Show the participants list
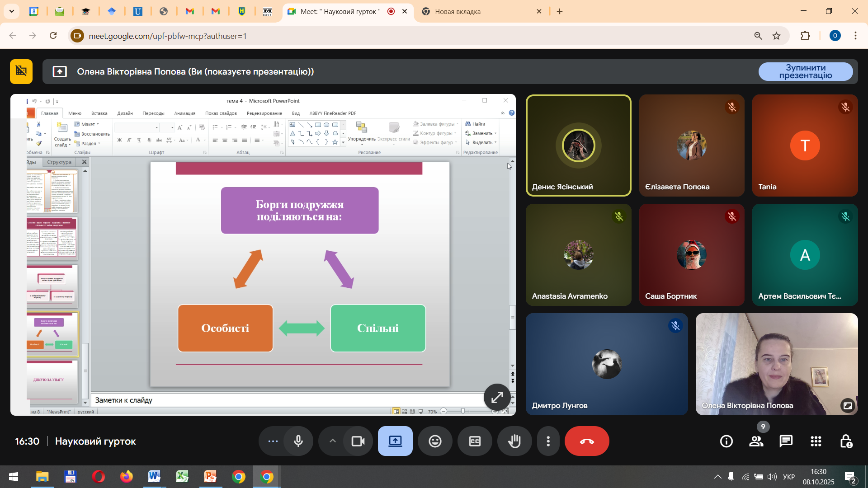 tap(756, 441)
